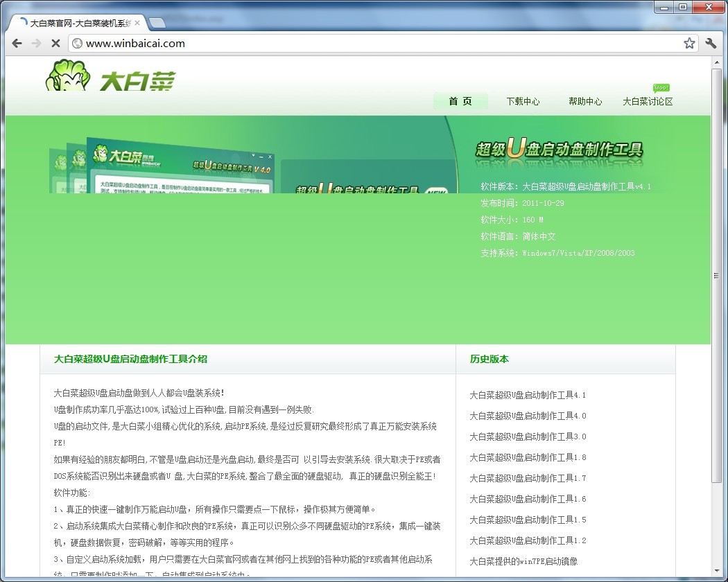Open a new browser tab
The width and height of the screenshot is (728, 582).
click(x=157, y=23)
